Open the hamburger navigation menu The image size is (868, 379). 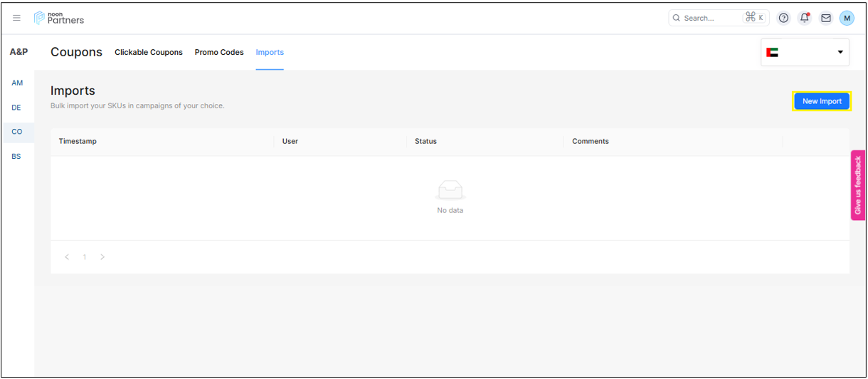click(x=17, y=18)
